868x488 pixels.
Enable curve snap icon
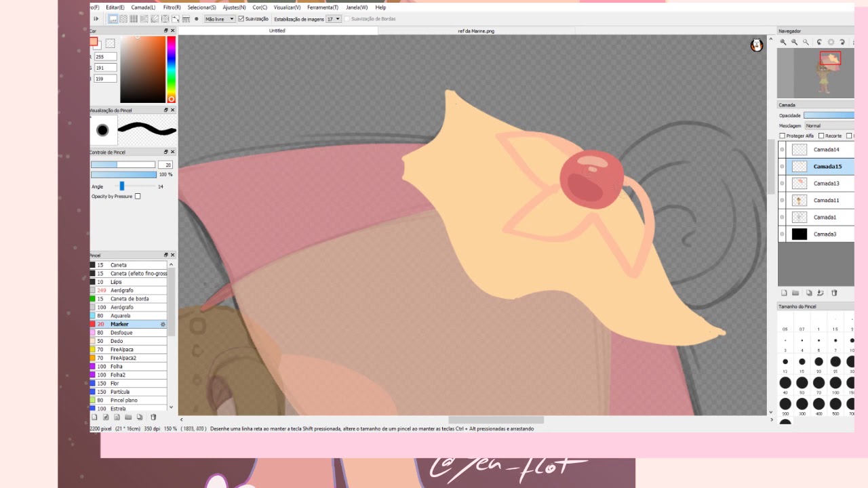click(x=175, y=19)
